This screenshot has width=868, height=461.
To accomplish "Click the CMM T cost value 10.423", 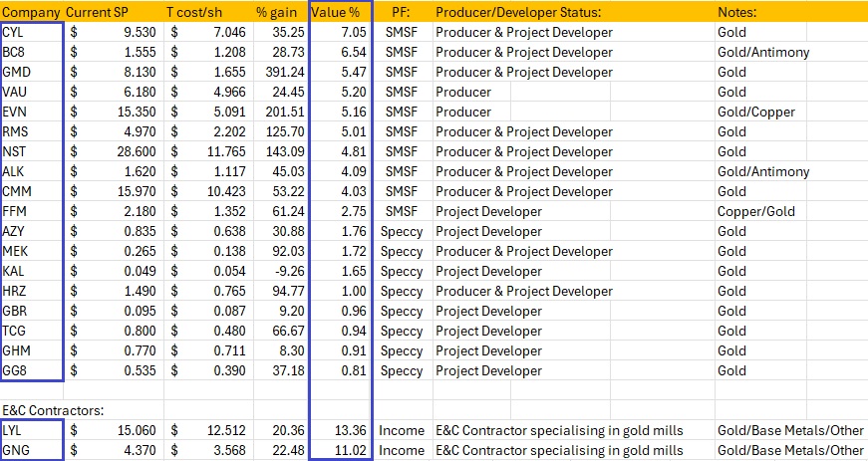I will [x=224, y=191].
